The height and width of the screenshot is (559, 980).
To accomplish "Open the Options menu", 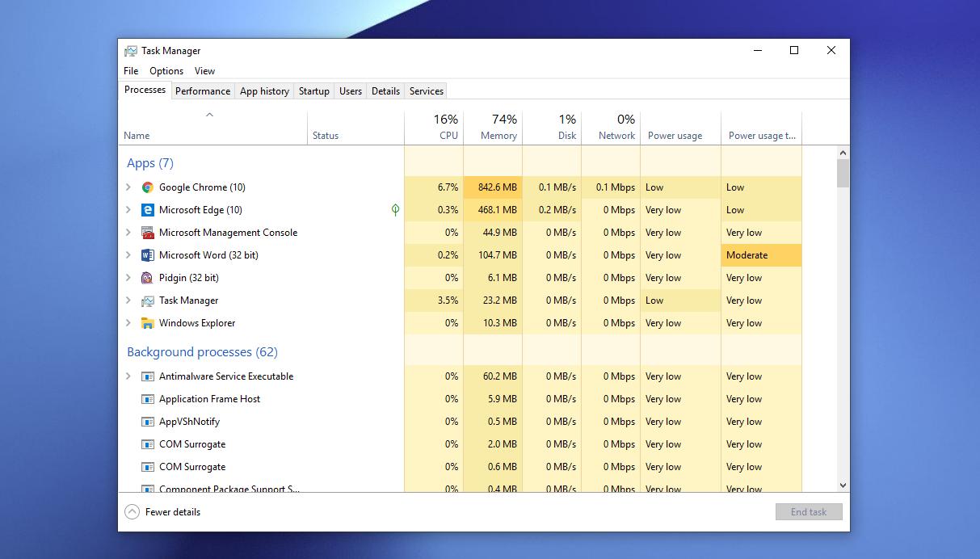I will coord(166,71).
